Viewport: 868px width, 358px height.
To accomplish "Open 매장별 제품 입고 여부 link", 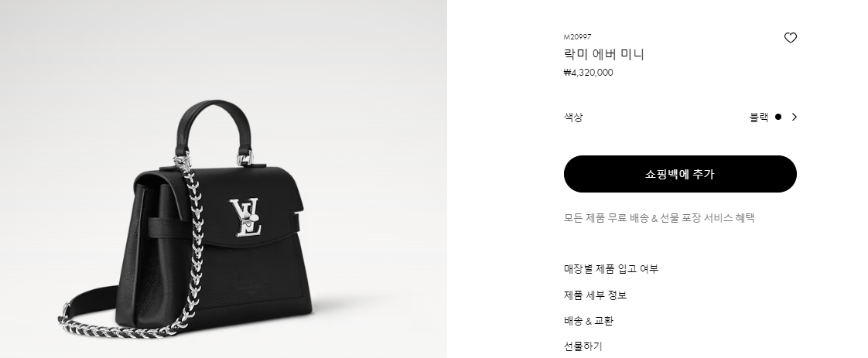I will (611, 269).
